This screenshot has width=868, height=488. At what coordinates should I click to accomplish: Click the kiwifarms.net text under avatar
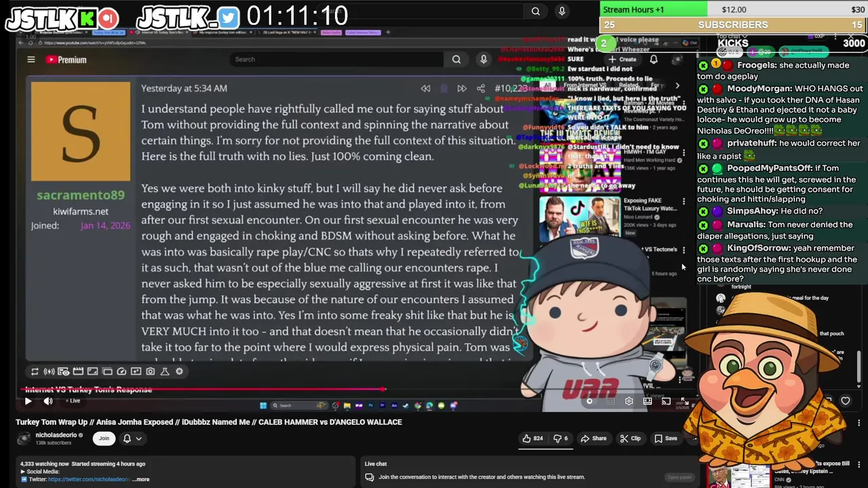[x=81, y=211]
